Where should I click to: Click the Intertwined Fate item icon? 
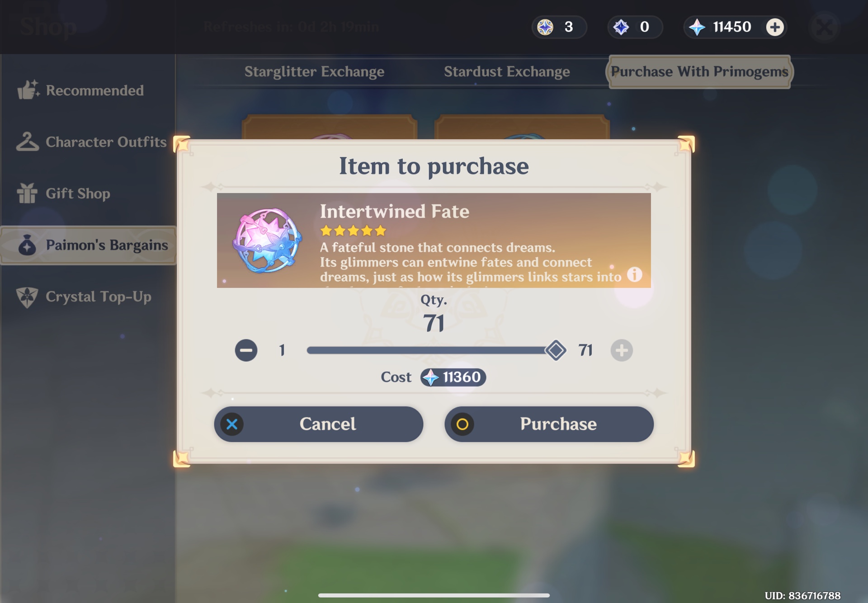coord(267,240)
